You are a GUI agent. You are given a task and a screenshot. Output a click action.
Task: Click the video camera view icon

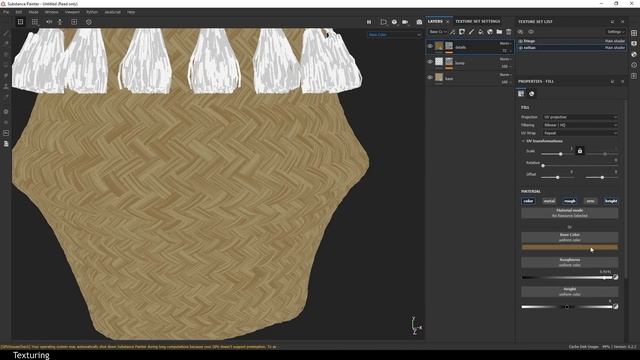pyautogui.click(x=405, y=22)
